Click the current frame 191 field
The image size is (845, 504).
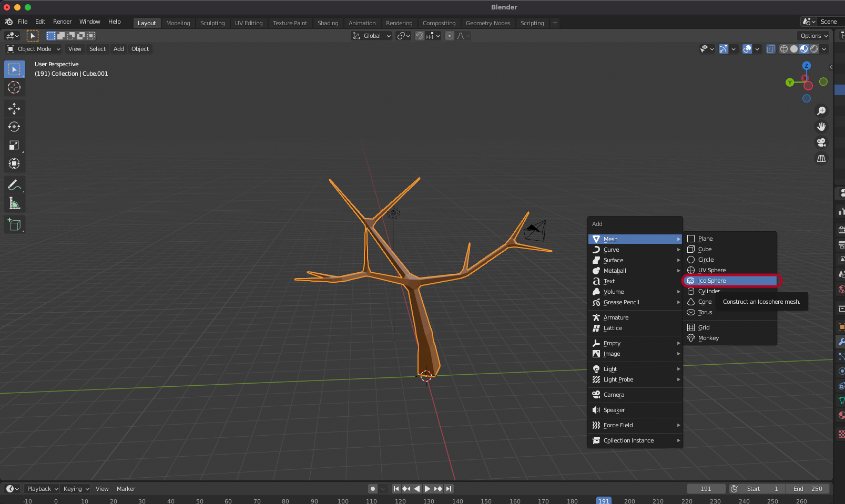(x=706, y=489)
